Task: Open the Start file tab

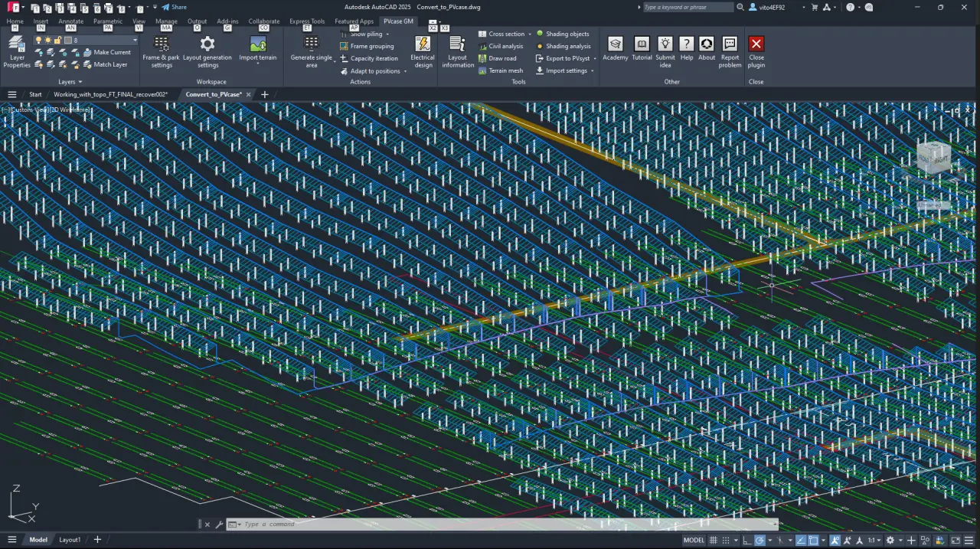Action: pyautogui.click(x=35, y=94)
